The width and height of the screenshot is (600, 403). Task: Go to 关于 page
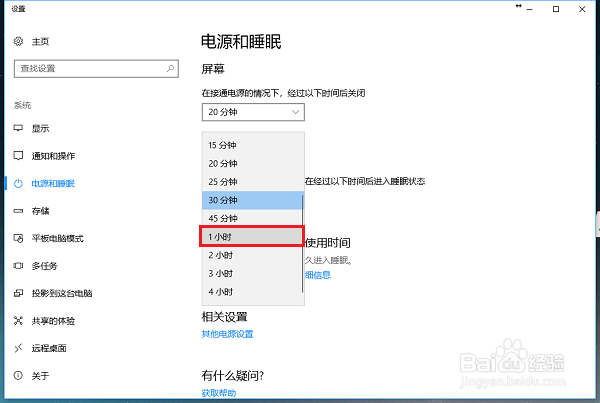(x=40, y=376)
